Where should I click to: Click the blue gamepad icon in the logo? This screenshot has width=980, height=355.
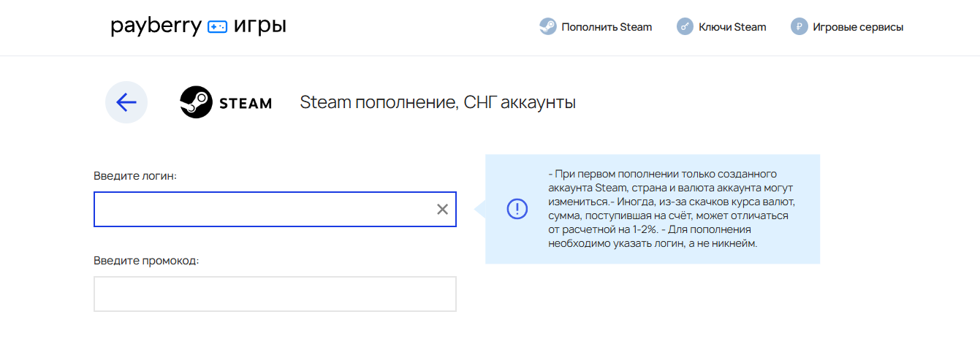click(x=218, y=27)
